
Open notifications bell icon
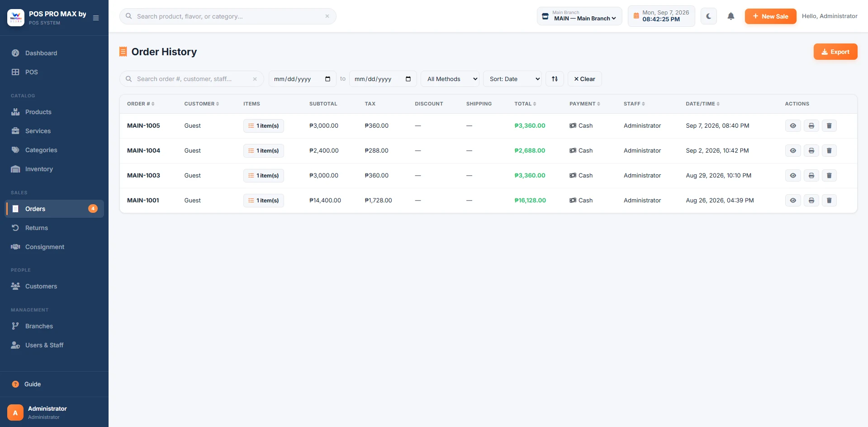pos(730,16)
